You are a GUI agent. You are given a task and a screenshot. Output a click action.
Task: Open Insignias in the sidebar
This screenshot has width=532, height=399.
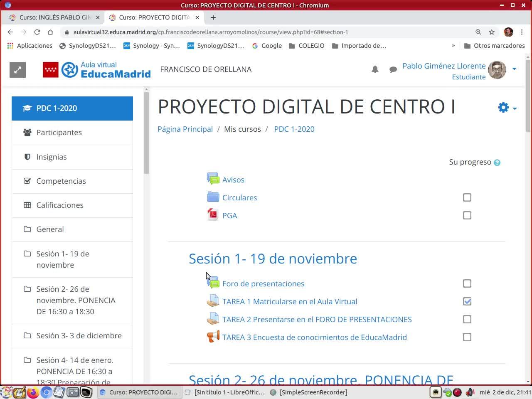point(72,157)
